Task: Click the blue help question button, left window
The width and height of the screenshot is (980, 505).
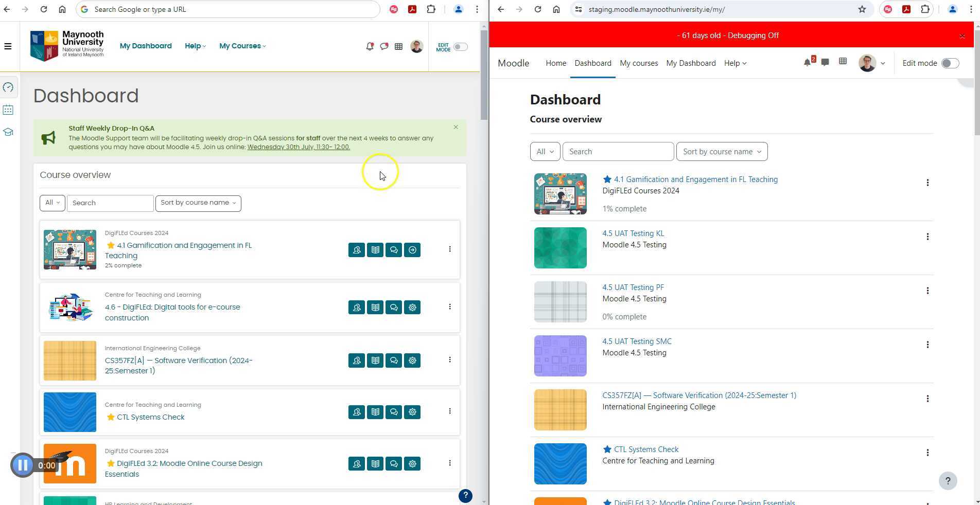Action: 465,496
